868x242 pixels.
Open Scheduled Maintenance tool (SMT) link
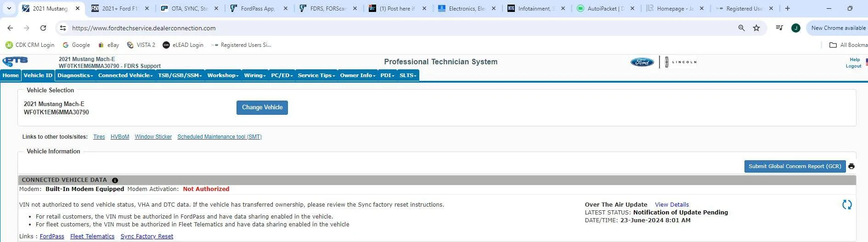tap(220, 137)
